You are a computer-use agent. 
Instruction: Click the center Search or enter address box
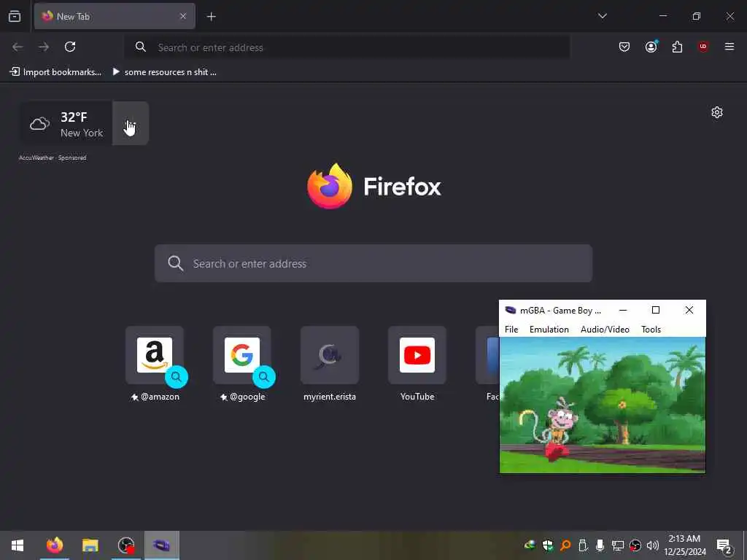[373, 263]
